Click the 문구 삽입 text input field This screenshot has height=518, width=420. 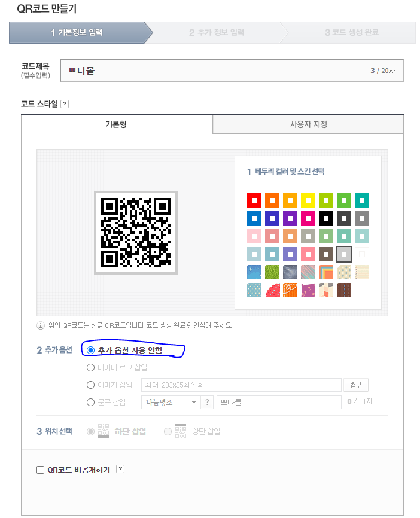[279, 402]
